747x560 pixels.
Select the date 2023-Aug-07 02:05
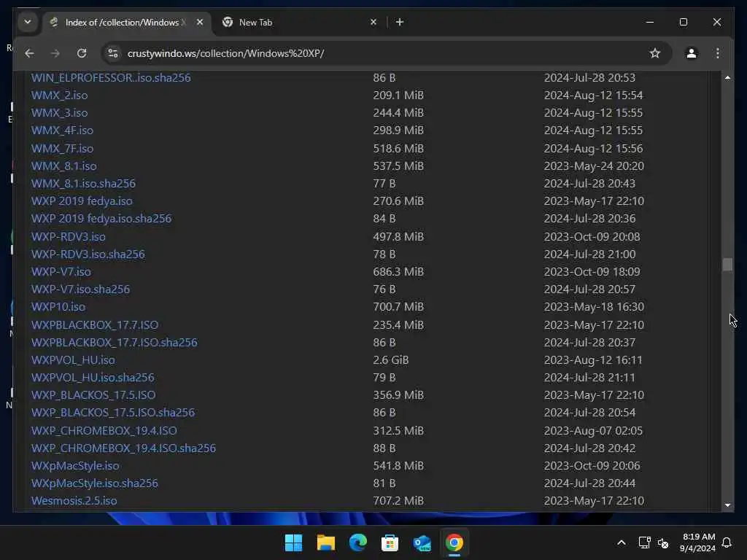pyautogui.click(x=594, y=430)
